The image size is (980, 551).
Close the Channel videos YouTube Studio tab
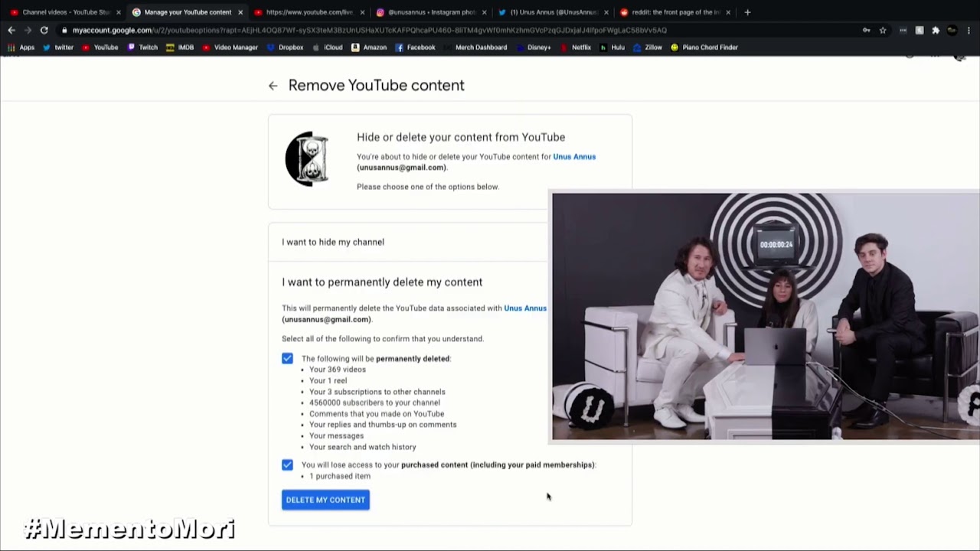[119, 12]
